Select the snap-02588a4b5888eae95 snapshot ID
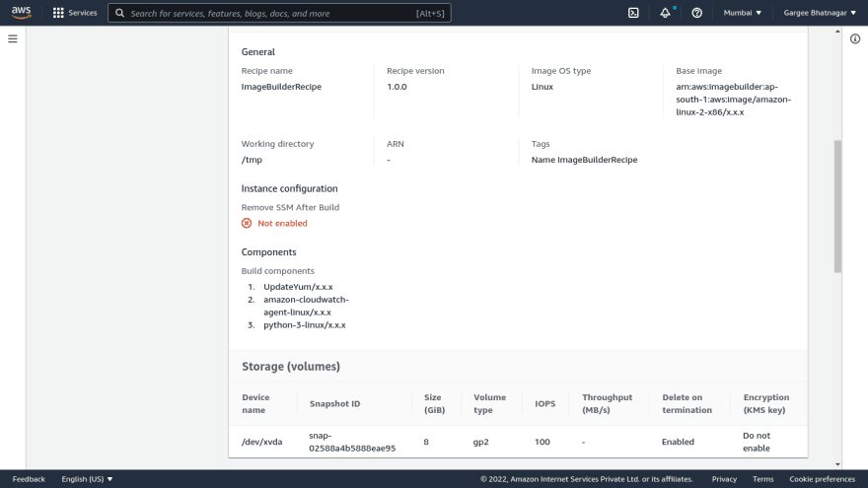Image resolution: width=868 pixels, height=488 pixels. click(352, 442)
